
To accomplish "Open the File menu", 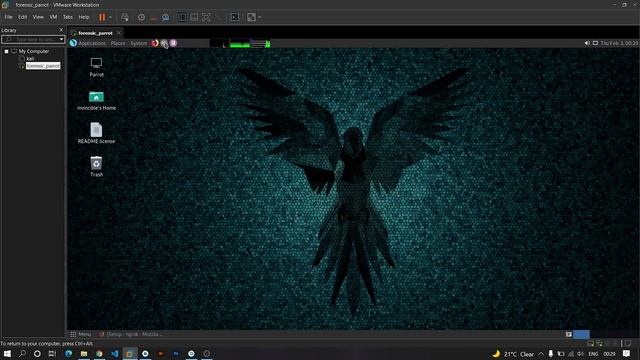I will coord(8,17).
